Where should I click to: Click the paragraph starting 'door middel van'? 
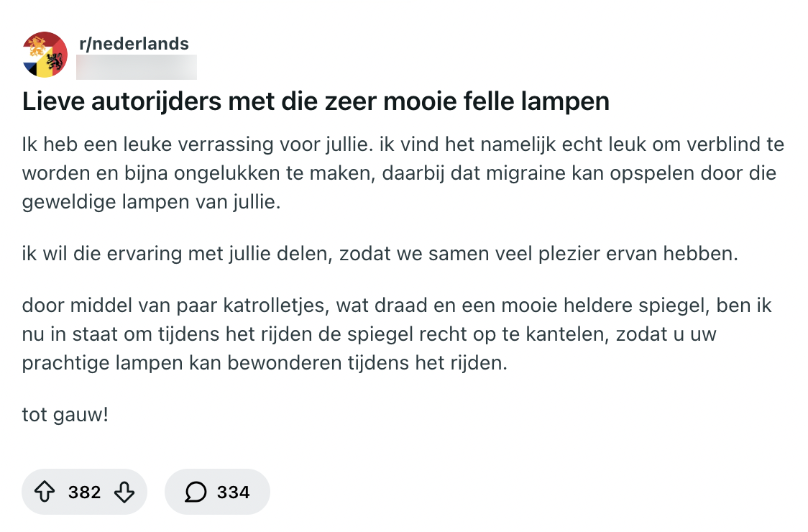[x=397, y=334]
